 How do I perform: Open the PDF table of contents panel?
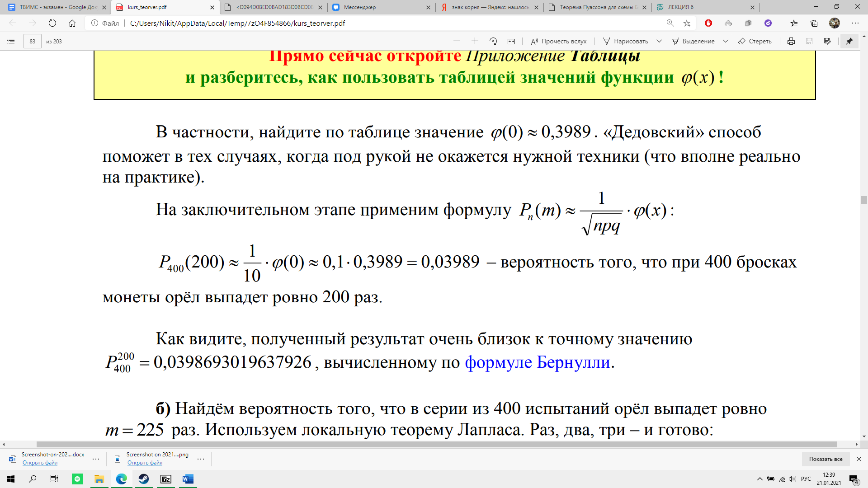coord(11,41)
